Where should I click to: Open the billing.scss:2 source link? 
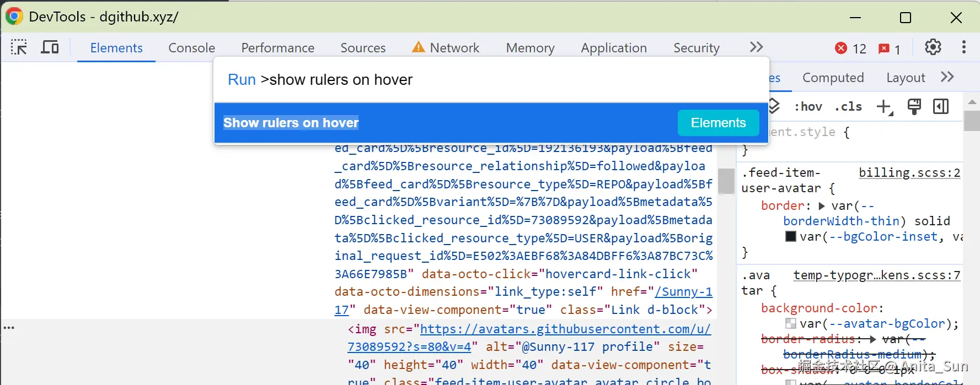909,173
